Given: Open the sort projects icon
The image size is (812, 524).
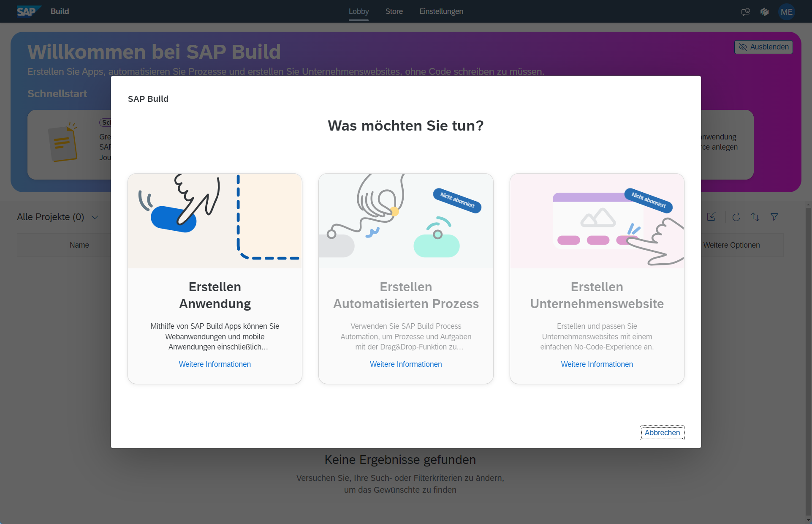Looking at the screenshot, I should click(755, 217).
